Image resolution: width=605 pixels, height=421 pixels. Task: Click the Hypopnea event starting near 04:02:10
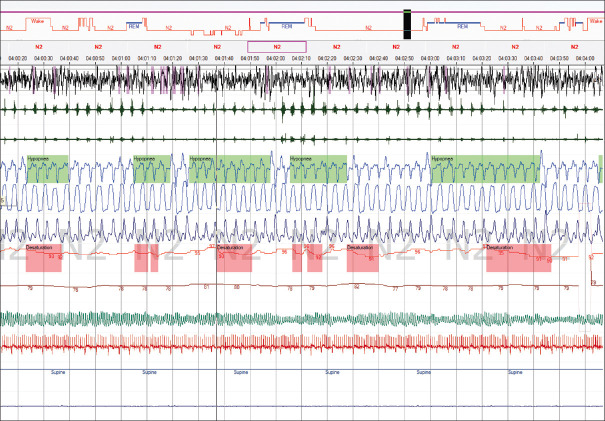coord(318,169)
